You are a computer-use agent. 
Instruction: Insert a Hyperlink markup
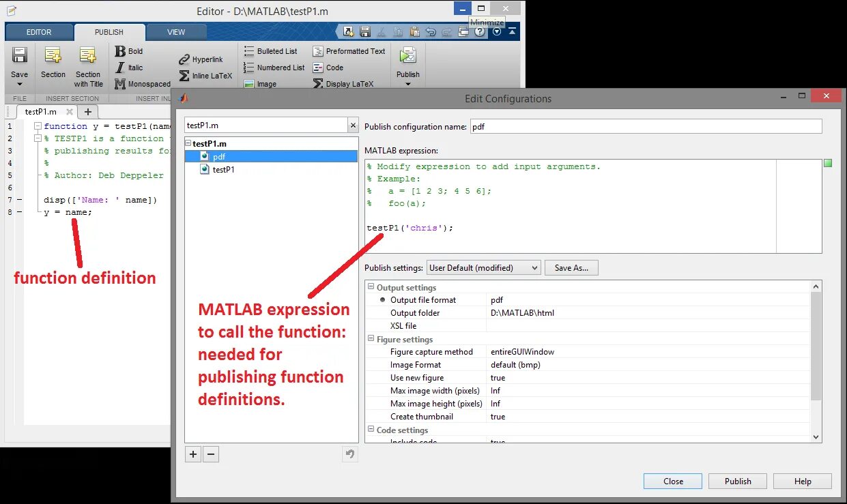[x=201, y=60]
